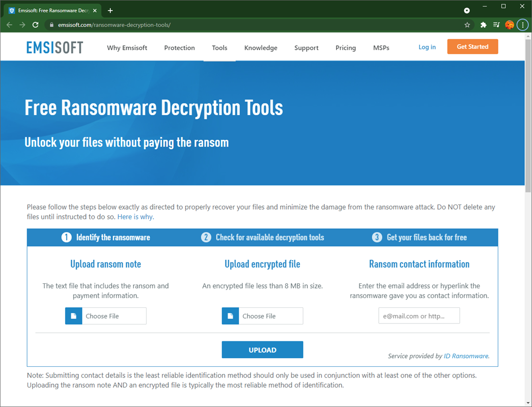Screen dimensions: 532x407
Task: Go to the Pricing page
Action: coord(345,48)
